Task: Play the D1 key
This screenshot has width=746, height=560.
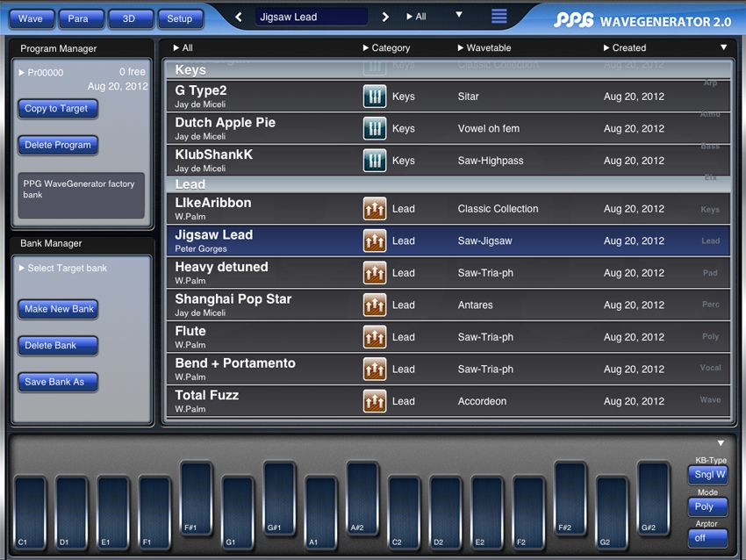Action: (x=71, y=513)
